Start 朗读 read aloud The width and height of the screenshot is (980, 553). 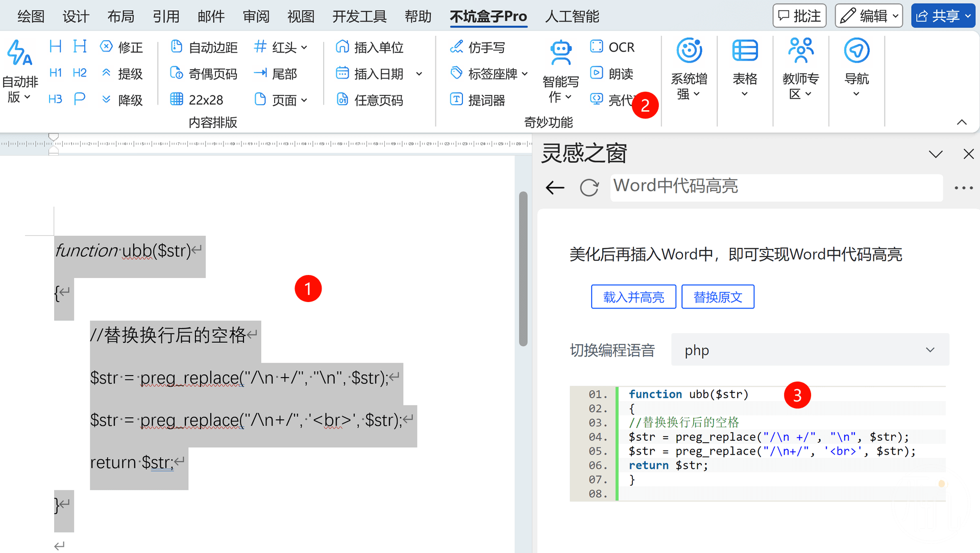pyautogui.click(x=611, y=73)
